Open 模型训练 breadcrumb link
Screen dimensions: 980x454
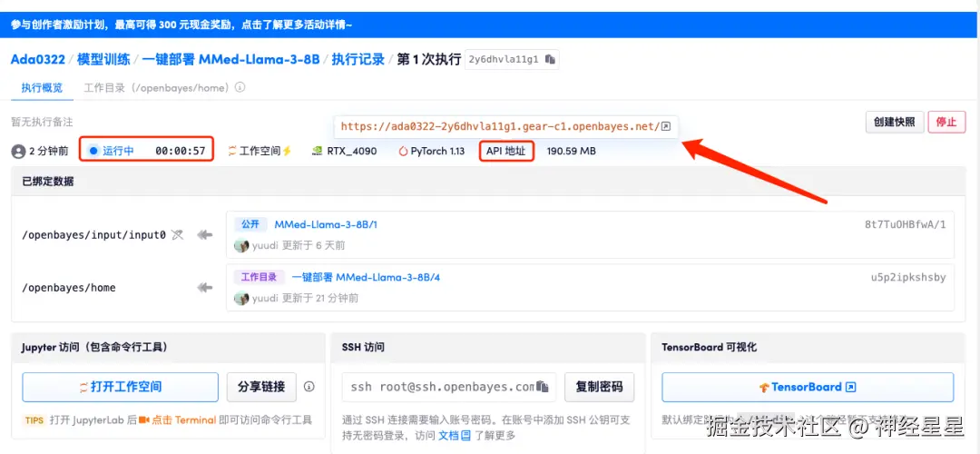103,59
